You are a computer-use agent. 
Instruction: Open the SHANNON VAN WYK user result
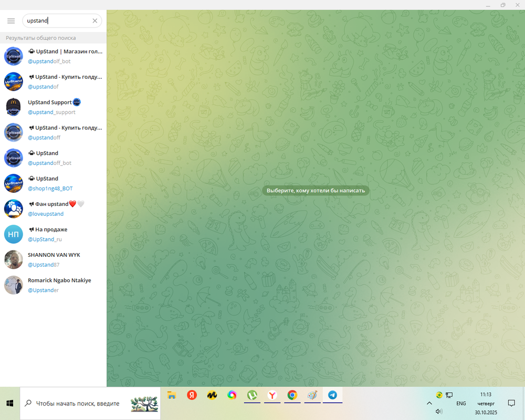[53, 260]
